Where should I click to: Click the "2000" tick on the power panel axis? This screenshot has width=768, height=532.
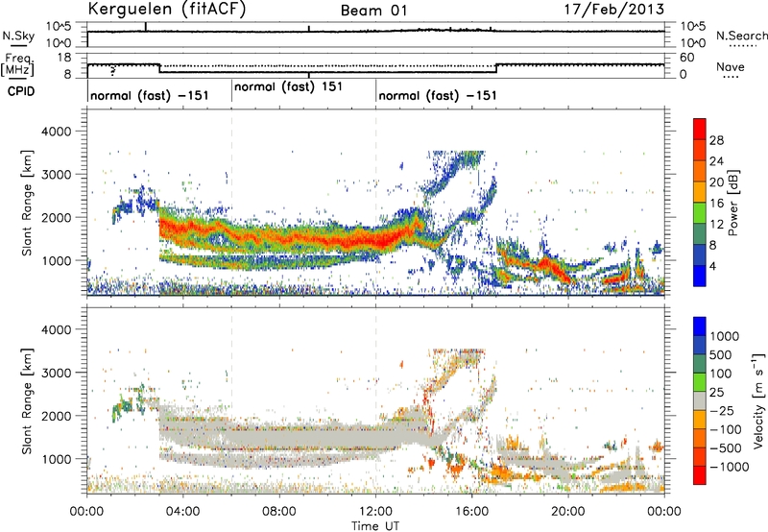tap(57, 217)
